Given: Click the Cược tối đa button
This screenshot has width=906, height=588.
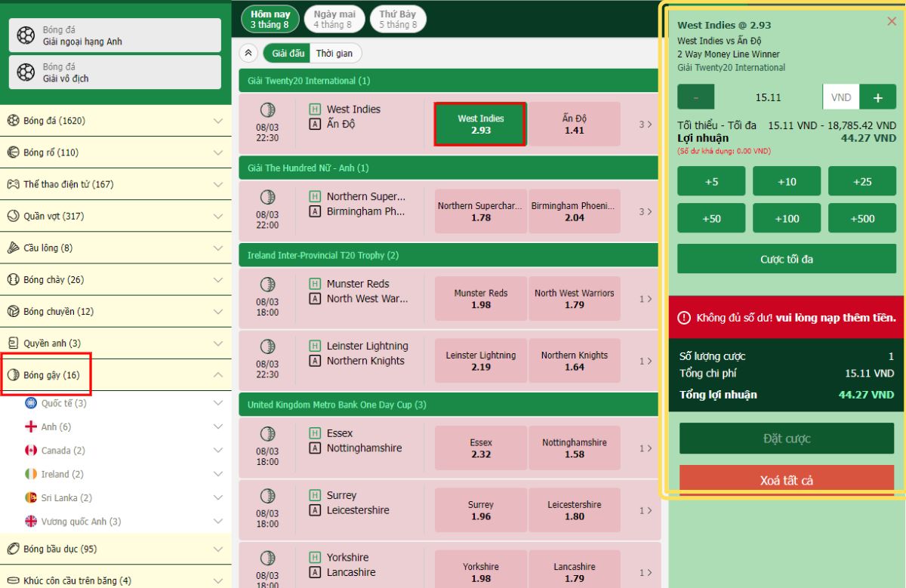Looking at the screenshot, I should click(786, 259).
